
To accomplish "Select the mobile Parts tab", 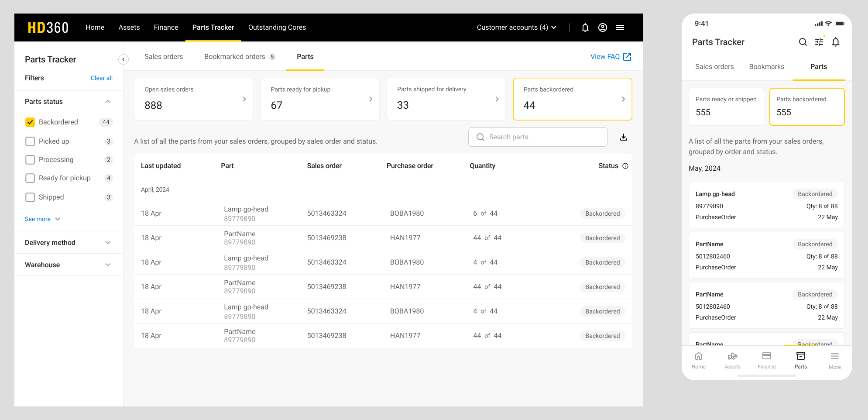I will tap(819, 67).
